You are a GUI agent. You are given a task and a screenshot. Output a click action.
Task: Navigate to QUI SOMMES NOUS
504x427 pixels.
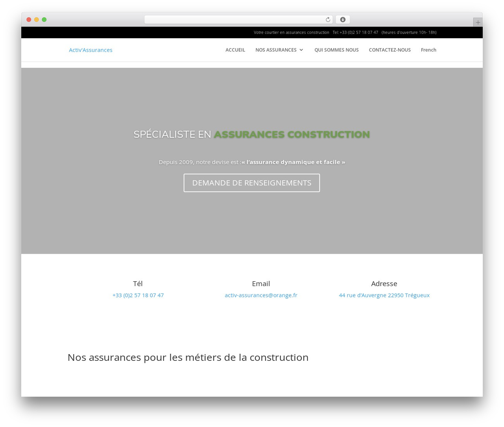tap(336, 50)
